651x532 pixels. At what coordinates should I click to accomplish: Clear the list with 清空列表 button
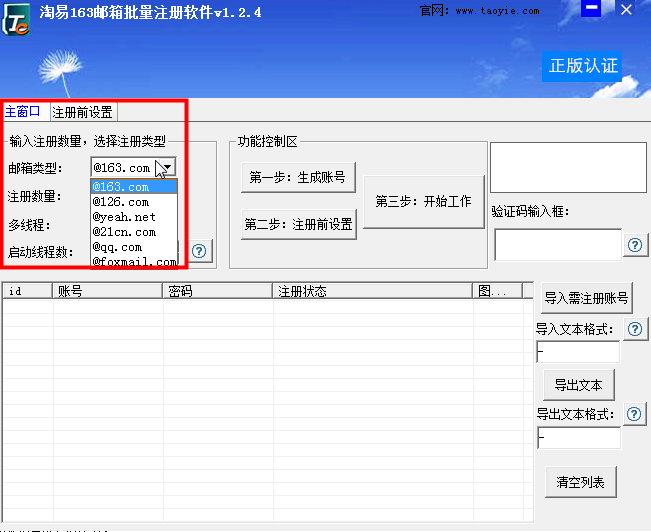pyautogui.click(x=580, y=482)
